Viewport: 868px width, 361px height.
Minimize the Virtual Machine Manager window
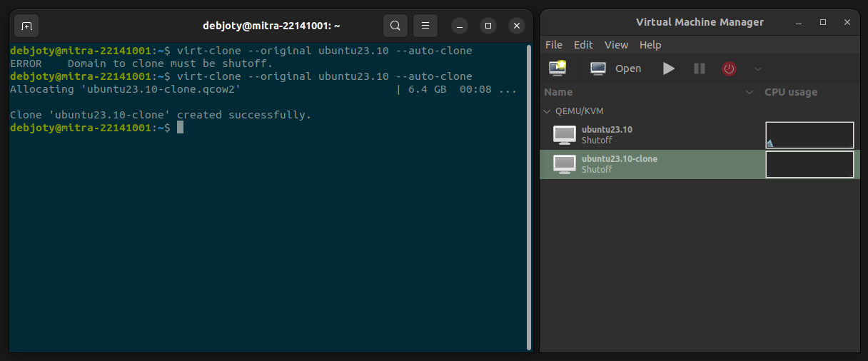(x=799, y=22)
